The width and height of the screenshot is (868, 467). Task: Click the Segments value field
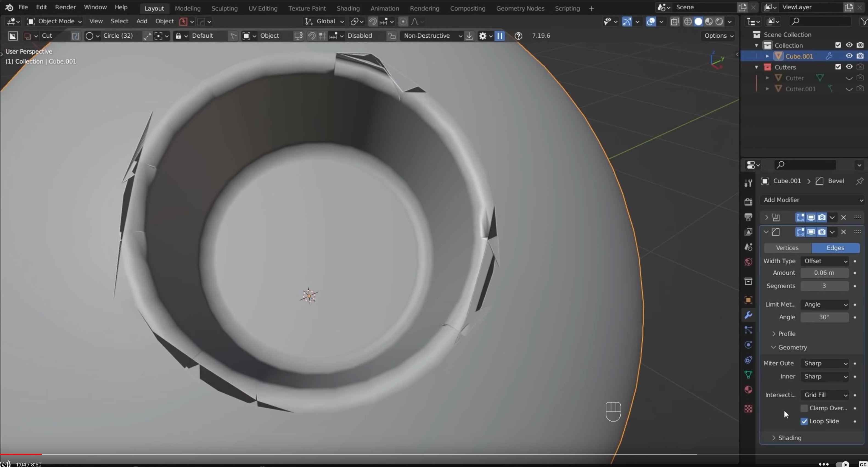point(825,286)
